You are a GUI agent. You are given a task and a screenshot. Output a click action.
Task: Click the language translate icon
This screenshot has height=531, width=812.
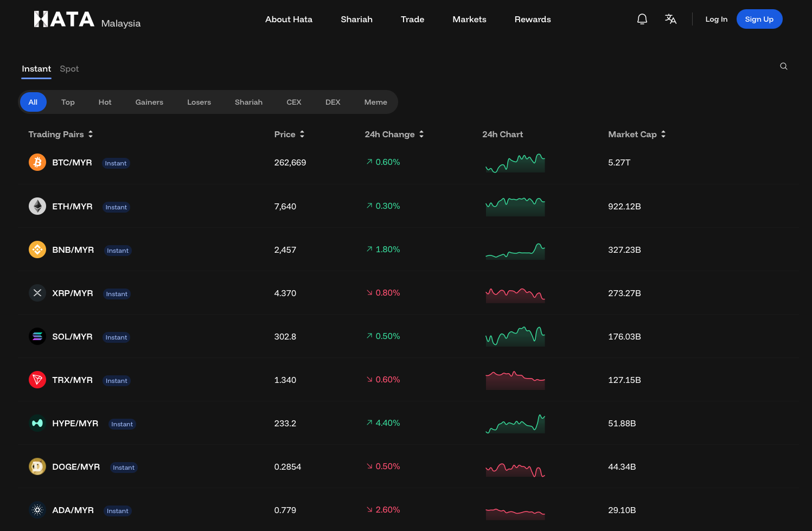point(671,19)
